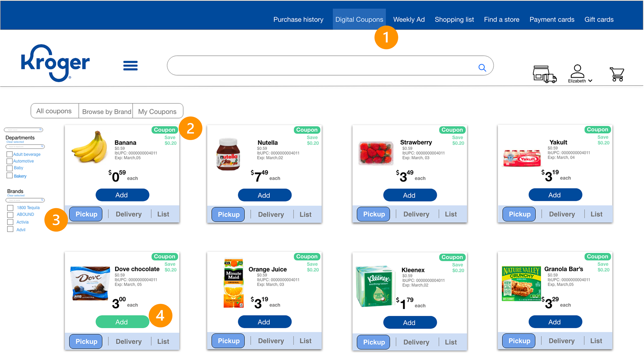
Task: Open the Yakult product image
Action: (x=522, y=158)
